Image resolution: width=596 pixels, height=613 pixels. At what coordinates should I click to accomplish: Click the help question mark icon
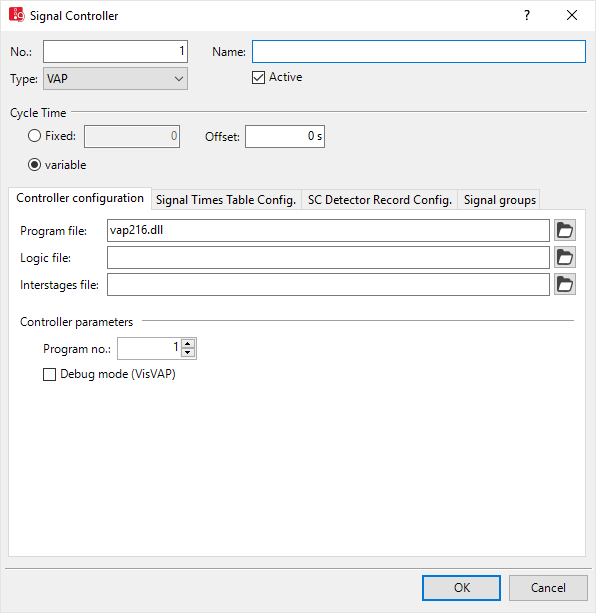pyautogui.click(x=527, y=15)
